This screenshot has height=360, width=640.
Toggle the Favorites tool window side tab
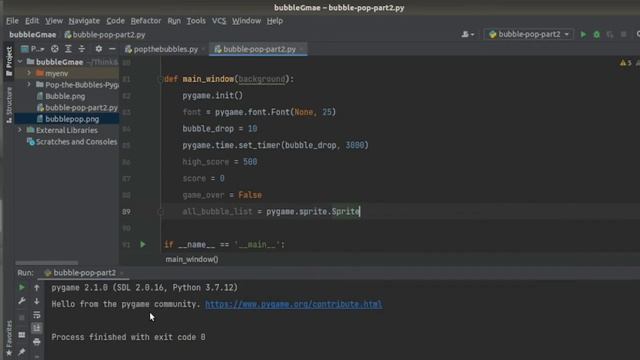[9, 338]
